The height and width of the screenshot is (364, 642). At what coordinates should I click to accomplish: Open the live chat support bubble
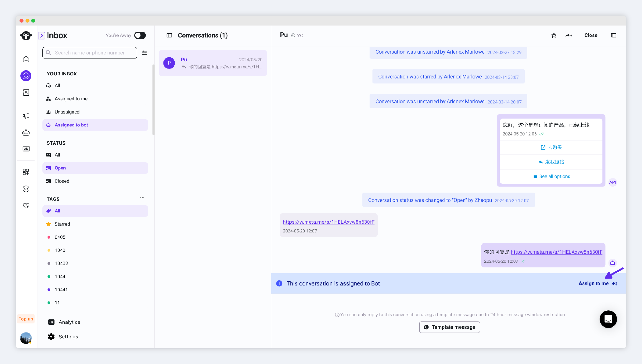(608, 319)
